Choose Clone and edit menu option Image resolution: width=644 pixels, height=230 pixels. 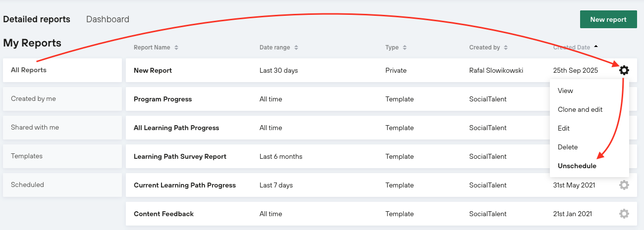coord(580,109)
